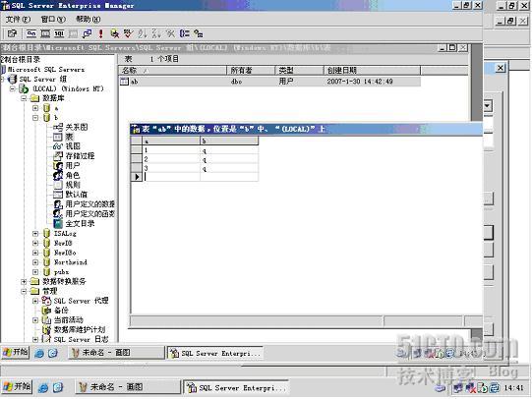Screen dimensions: 532x399
Task: Select the 存储过程 stored procedures icon
Action: coord(58,156)
